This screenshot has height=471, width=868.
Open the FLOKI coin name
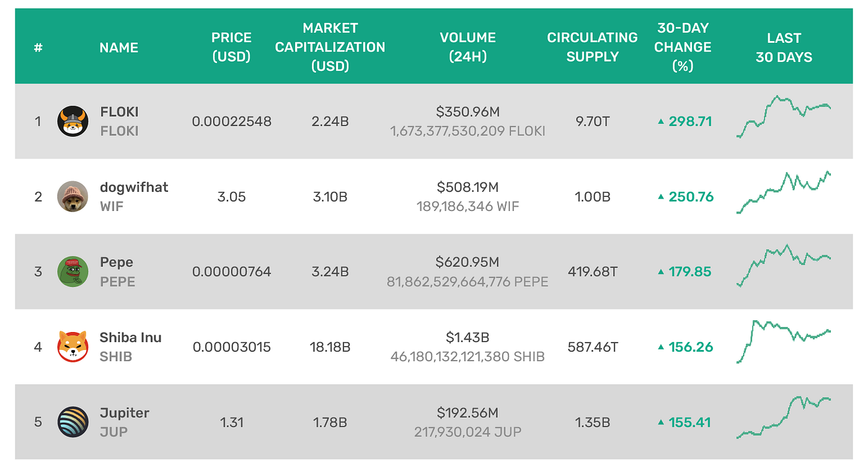pyautogui.click(x=119, y=112)
